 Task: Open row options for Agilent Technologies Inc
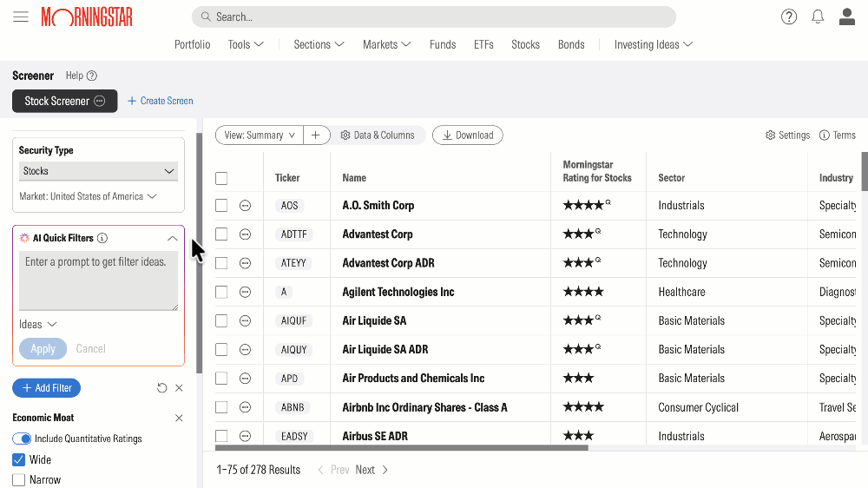[x=246, y=292]
